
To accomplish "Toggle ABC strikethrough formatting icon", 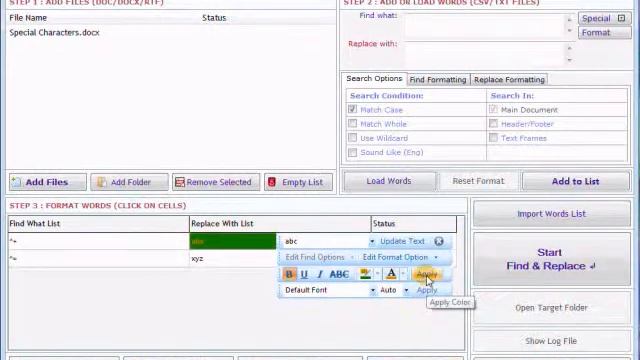I will pos(339,274).
